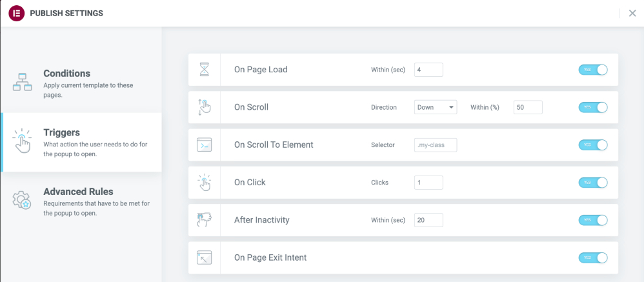Click the Triggers hand-pointer icon
The height and width of the screenshot is (282, 644).
pyautogui.click(x=22, y=141)
